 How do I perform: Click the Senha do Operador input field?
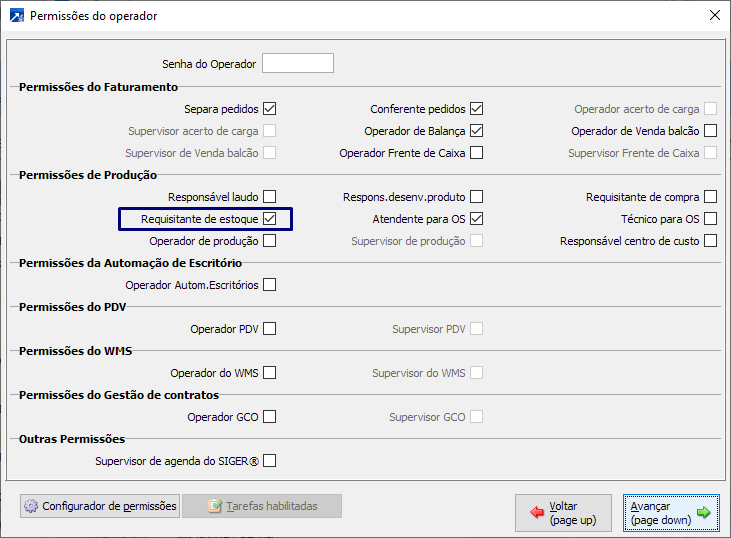[x=298, y=63]
